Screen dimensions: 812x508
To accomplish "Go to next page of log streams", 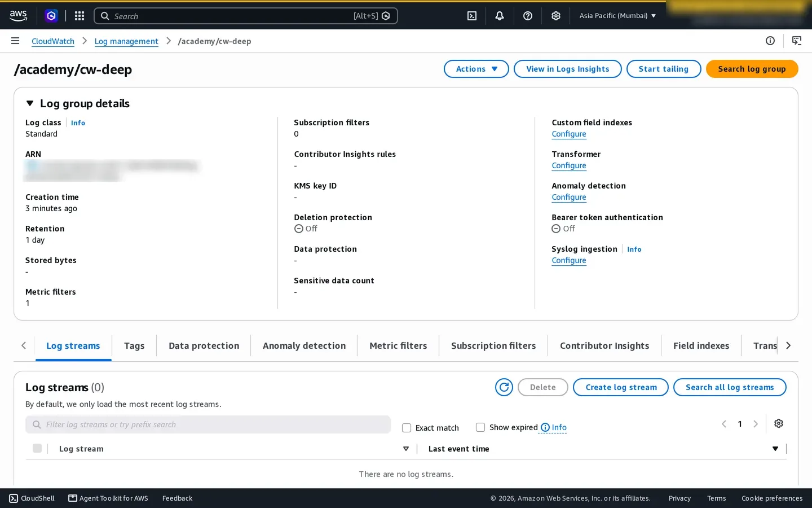I will [x=756, y=424].
